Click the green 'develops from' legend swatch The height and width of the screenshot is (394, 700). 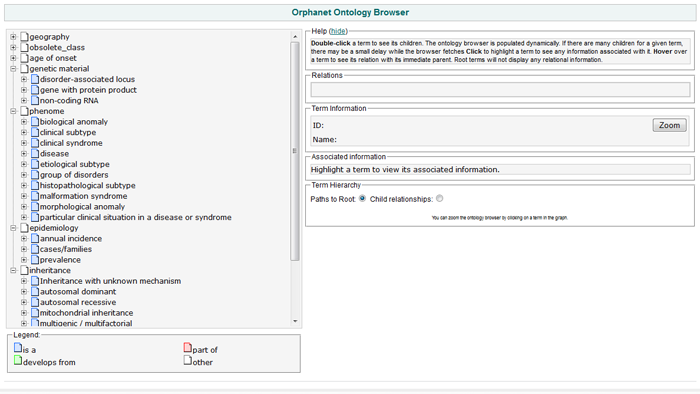point(18,360)
